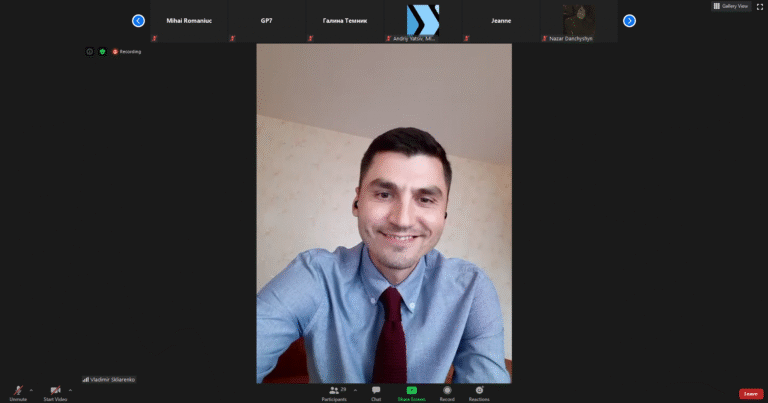Open audio options arrow next to Unmute

(x=32, y=389)
